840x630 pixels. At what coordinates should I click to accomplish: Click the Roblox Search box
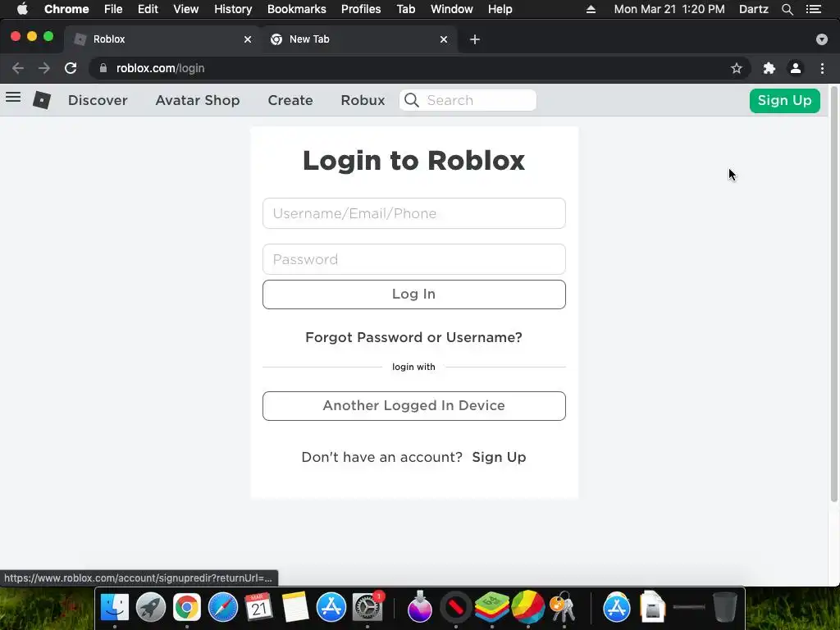(468, 100)
